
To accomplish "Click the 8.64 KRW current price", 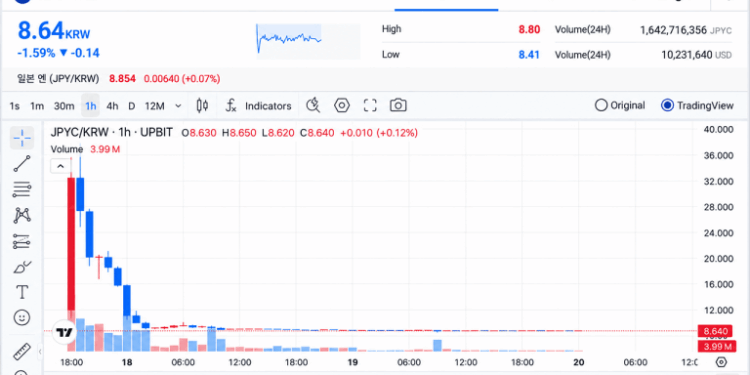I will click(54, 31).
